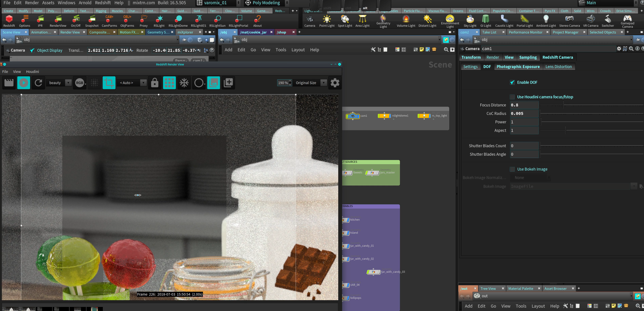Start IPR render with play button
Screen dimensions: 644x311
click(24, 83)
